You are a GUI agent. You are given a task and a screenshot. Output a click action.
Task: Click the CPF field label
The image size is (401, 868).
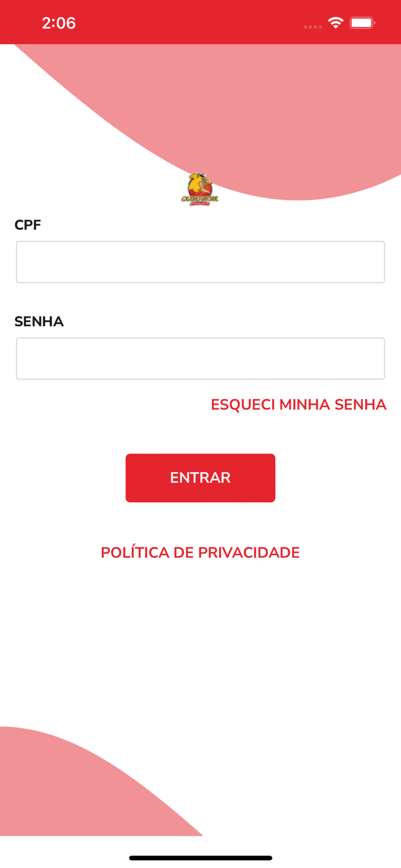tap(27, 225)
